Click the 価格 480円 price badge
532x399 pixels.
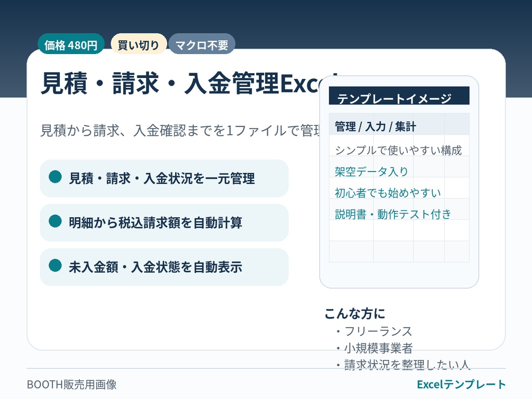pos(71,44)
